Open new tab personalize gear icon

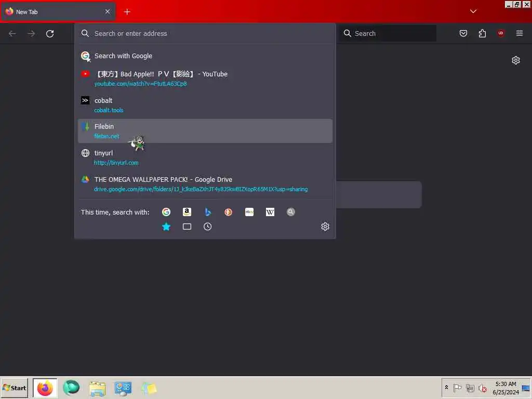coord(516,60)
